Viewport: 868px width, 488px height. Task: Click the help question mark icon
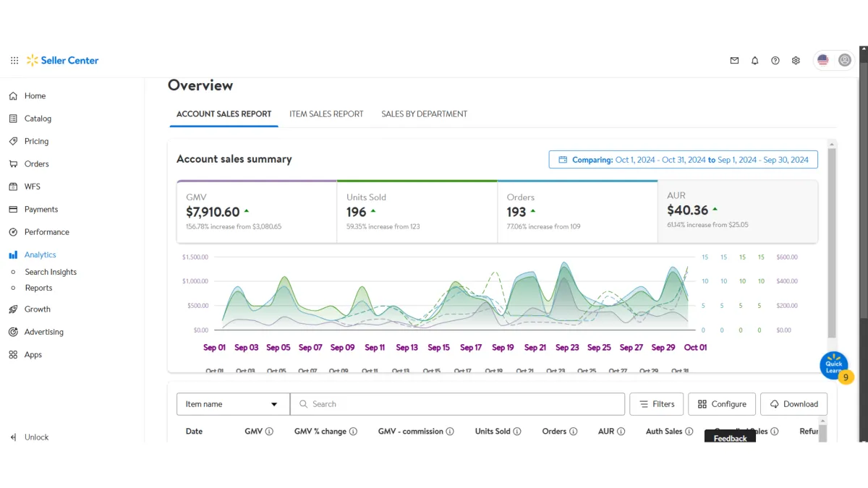point(775,61)
